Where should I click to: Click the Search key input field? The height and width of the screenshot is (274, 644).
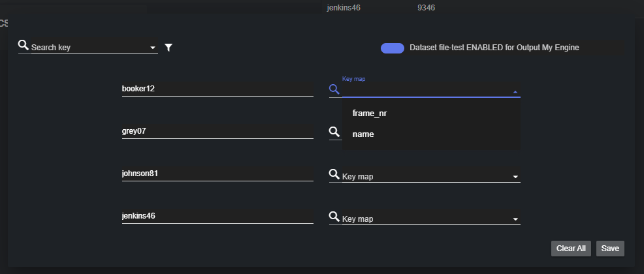88,48
